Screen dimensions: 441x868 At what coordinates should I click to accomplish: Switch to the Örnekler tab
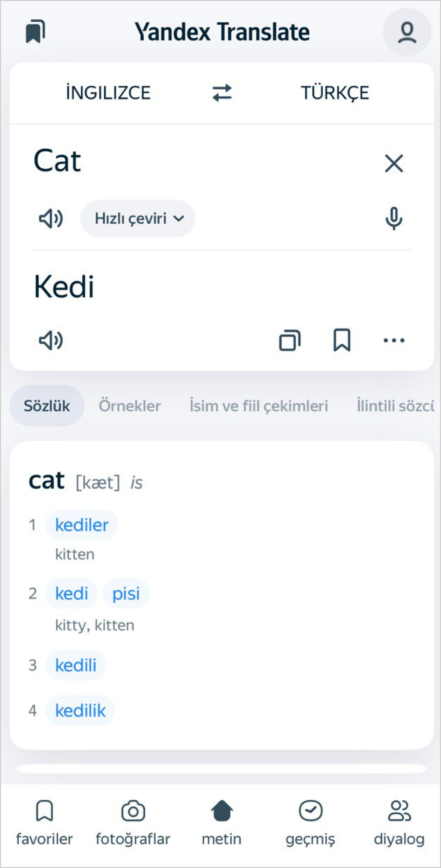[x=129, y=406]
